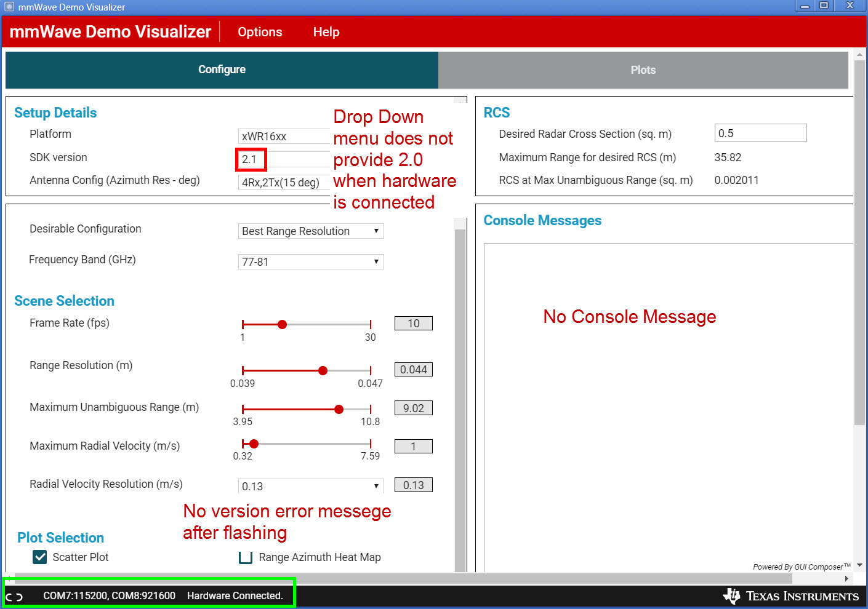Click the COM7:115200, COM8:921600 status text

[110, 596]
